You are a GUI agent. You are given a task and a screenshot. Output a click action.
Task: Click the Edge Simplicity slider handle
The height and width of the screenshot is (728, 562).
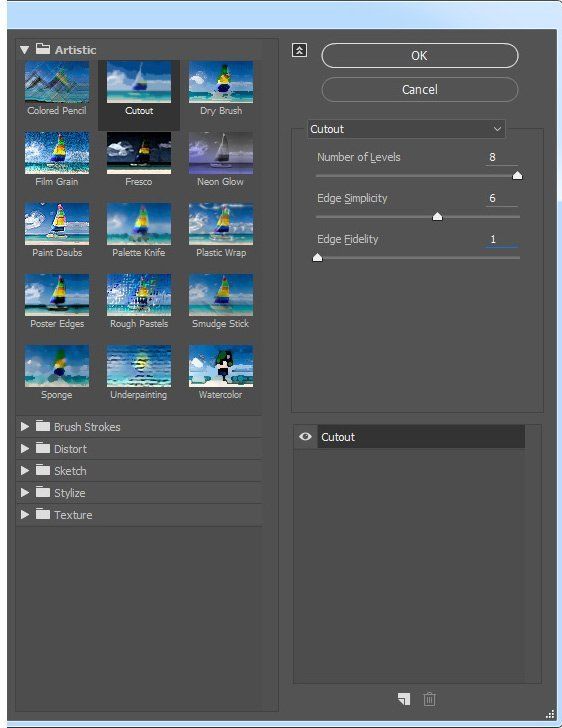coord(437,217)
